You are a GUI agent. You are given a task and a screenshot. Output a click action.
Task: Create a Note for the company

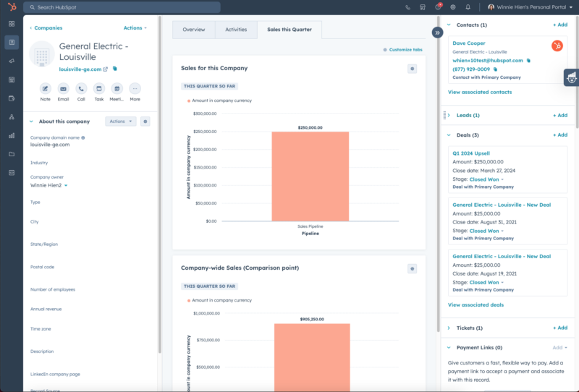click(x=45, y=88)
